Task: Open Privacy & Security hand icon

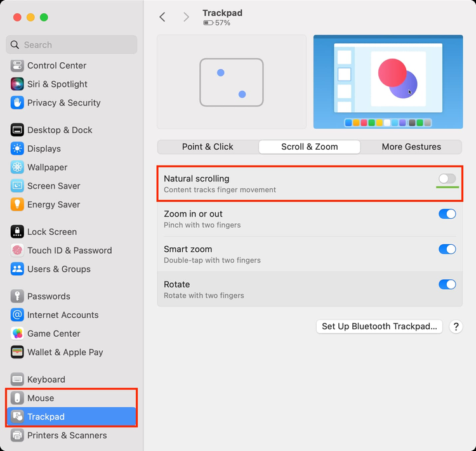Action: click(17, 103)
